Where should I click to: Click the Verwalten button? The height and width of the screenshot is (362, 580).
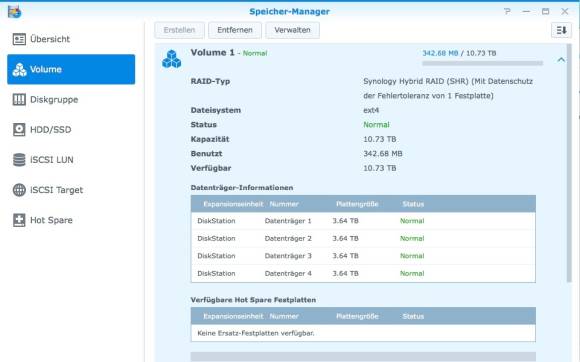(x=292, y=30)
